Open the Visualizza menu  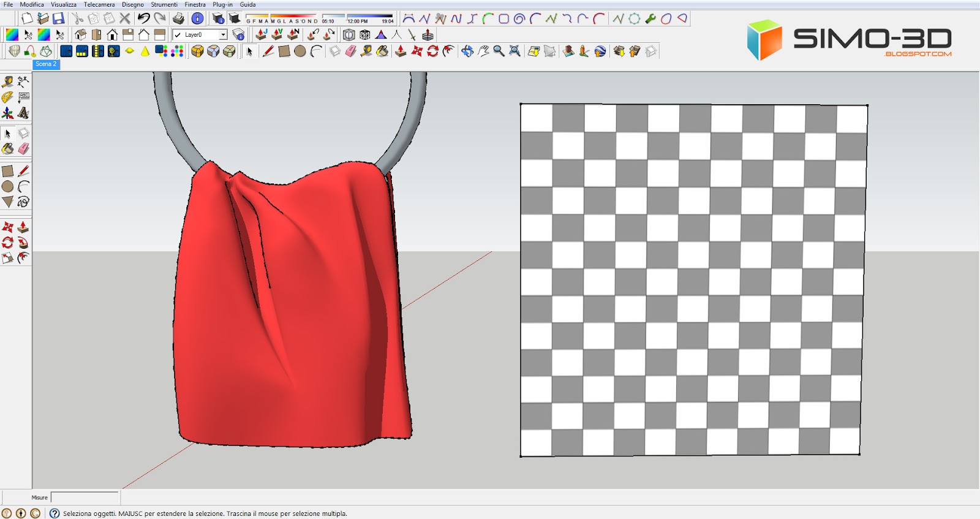point(64,4)
